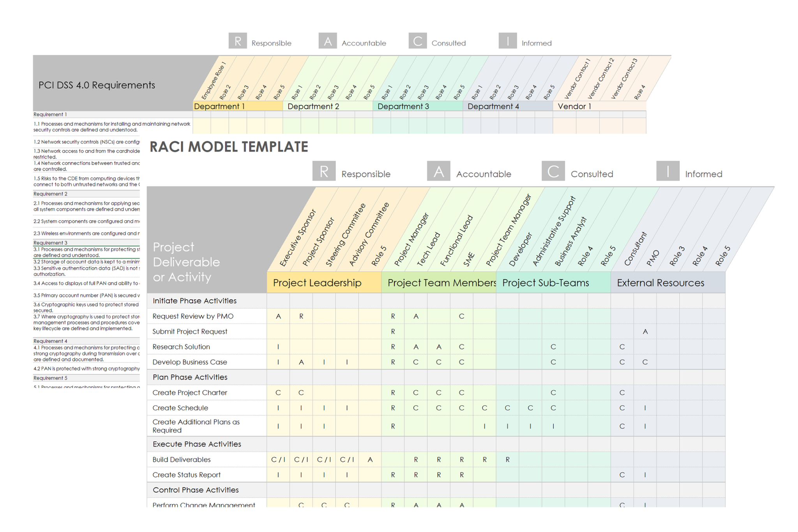This screenshot has width=798, height=532.
Task: Click the PCI DSS 4.0 Requirements header
Action: click(97, 85)
